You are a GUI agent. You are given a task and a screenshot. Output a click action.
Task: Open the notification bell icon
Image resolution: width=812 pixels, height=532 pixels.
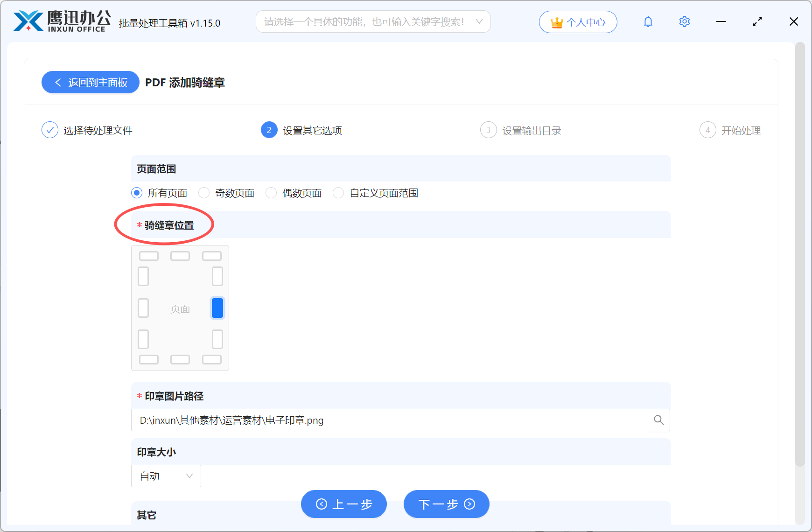click(648, 21)
